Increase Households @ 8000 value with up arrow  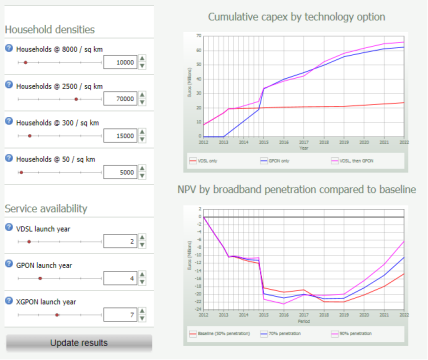tap(142, 58)
